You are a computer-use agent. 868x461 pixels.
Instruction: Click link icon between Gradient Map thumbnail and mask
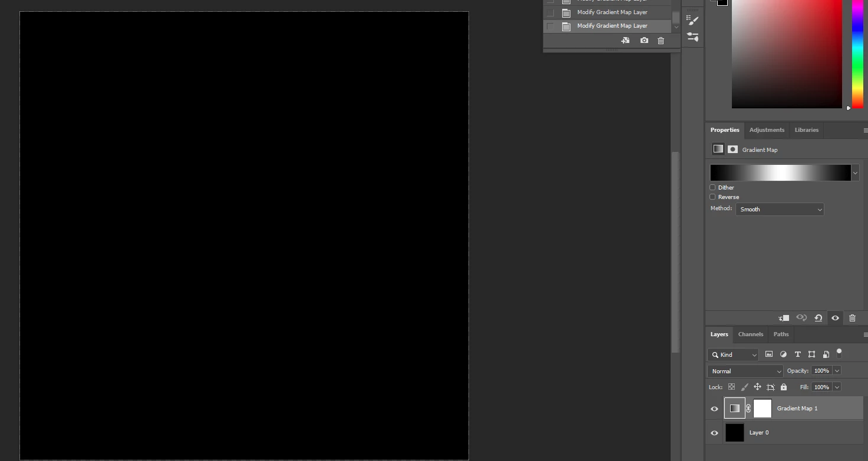[x=748, y=408]
